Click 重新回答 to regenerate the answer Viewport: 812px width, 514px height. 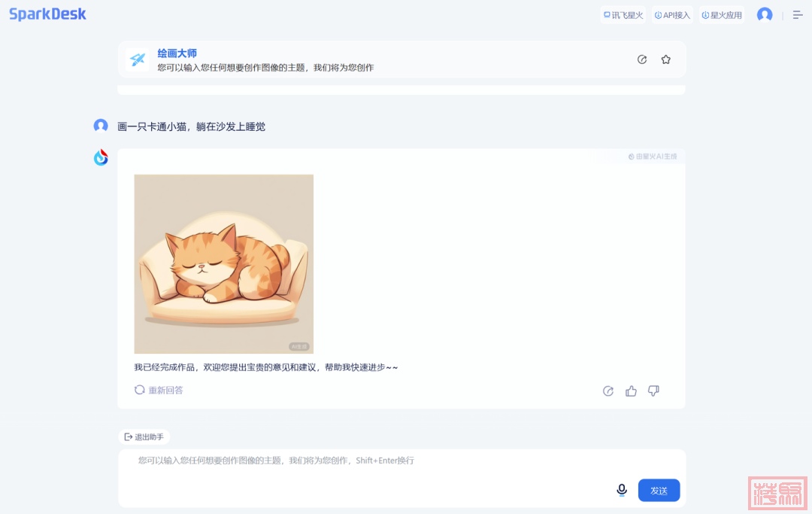159,390
